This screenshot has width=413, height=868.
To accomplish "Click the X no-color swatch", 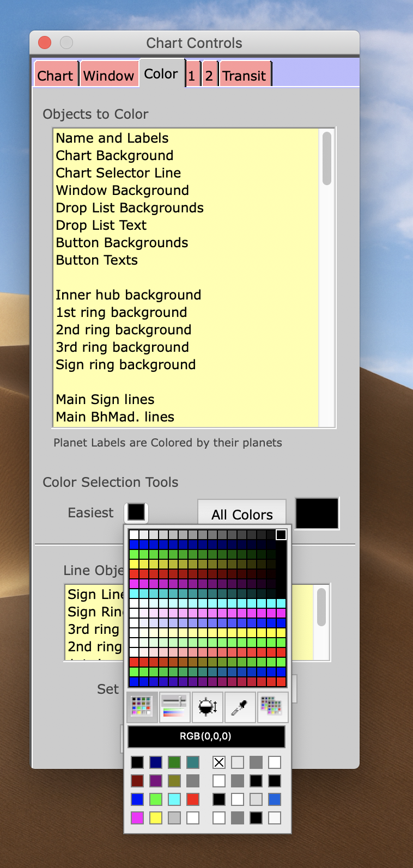I will coord(219,762).
